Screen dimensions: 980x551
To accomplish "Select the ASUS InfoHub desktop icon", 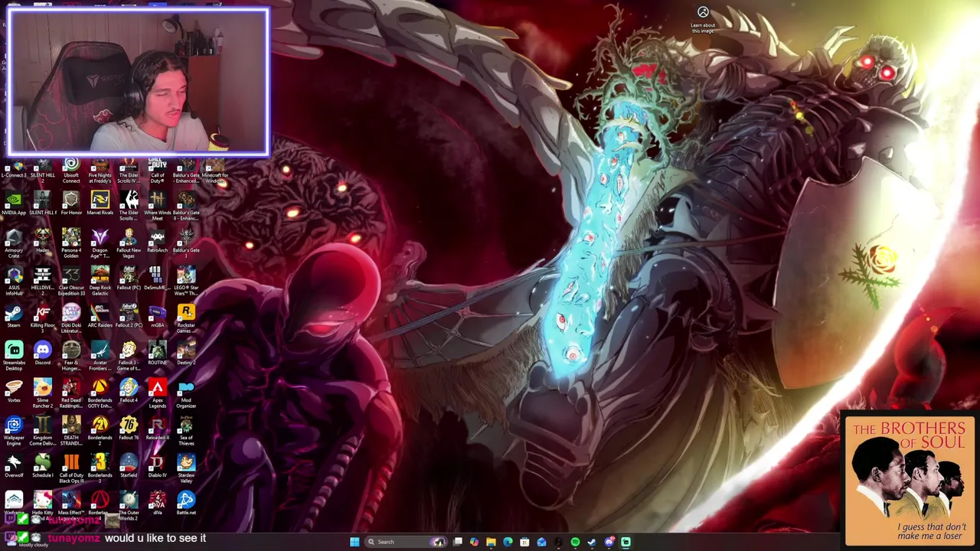I will [x=14, y=281].
